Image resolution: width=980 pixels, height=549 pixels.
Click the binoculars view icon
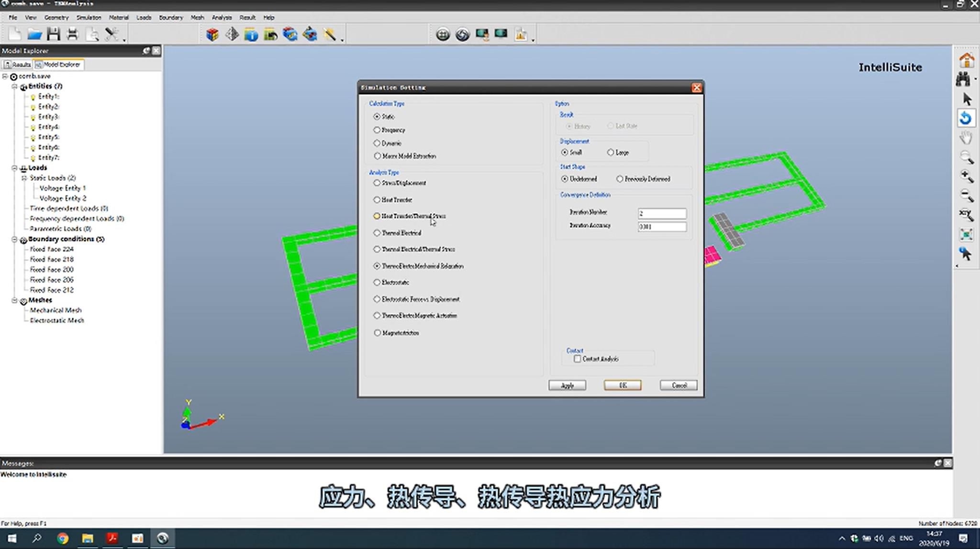tap(963, 79)
